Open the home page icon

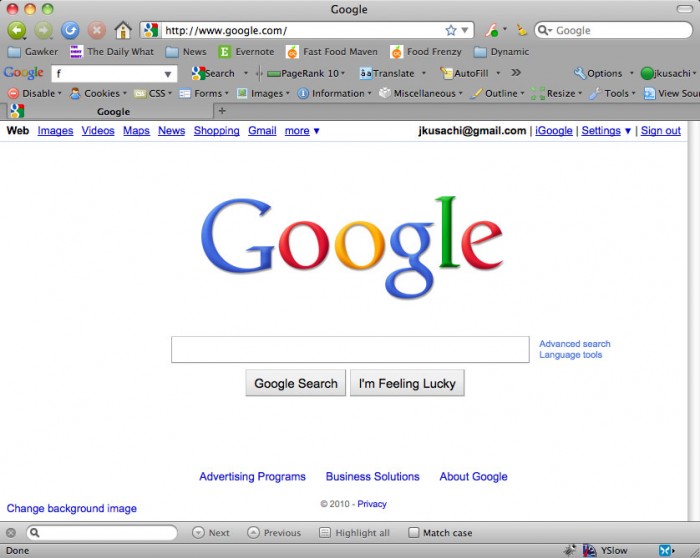coord(123,30)
